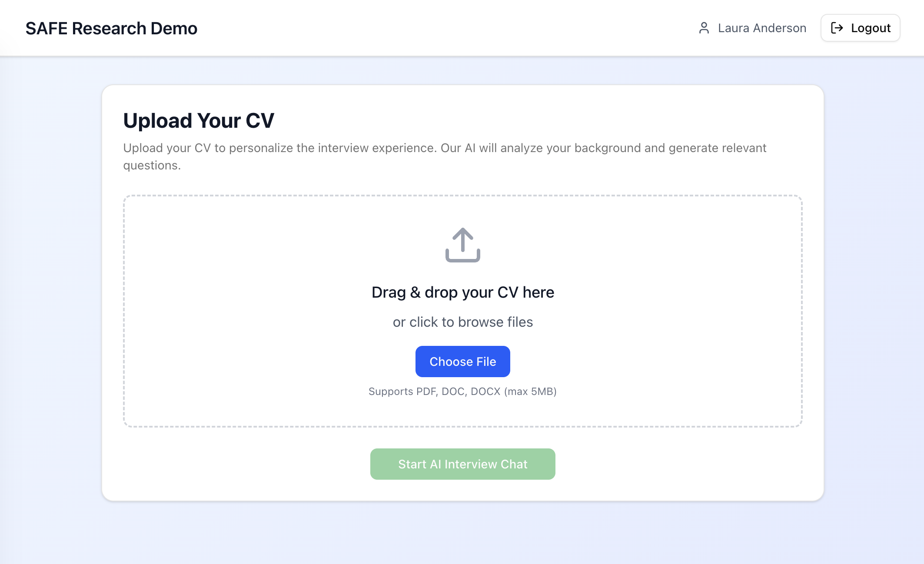924x564 pixels.
Task: Start the AI Interview Chat
Action: 462,464
